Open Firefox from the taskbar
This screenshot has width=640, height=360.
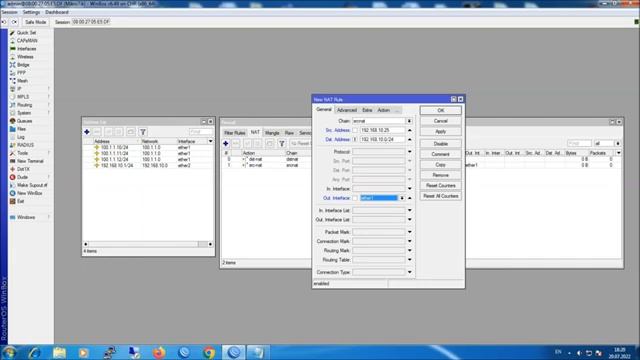[x=159, y=352]
